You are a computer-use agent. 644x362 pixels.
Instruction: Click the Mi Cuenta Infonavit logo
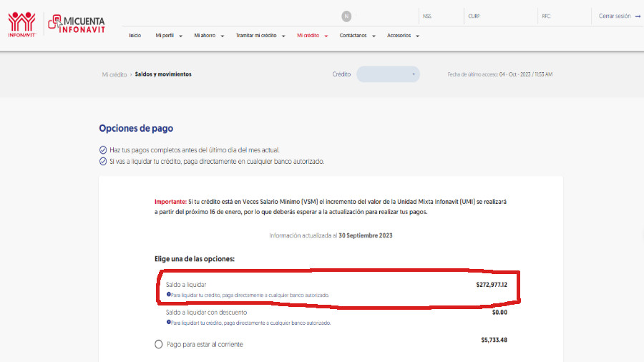[77, 24]
